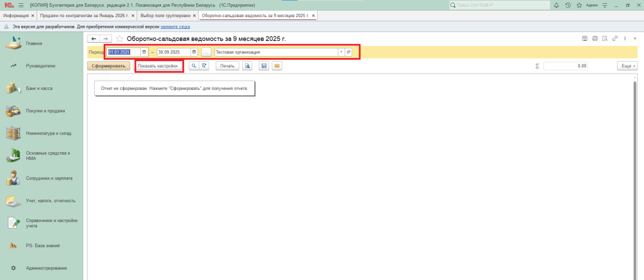Switch to Выбор поля группировки tab
The height and width of the screenshot is (280, 644).
click(165, 14)
